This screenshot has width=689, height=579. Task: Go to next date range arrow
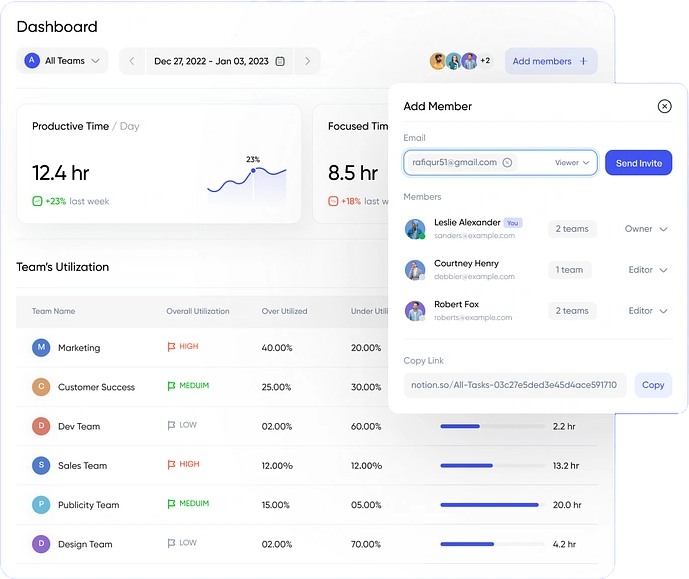(307, 61)
